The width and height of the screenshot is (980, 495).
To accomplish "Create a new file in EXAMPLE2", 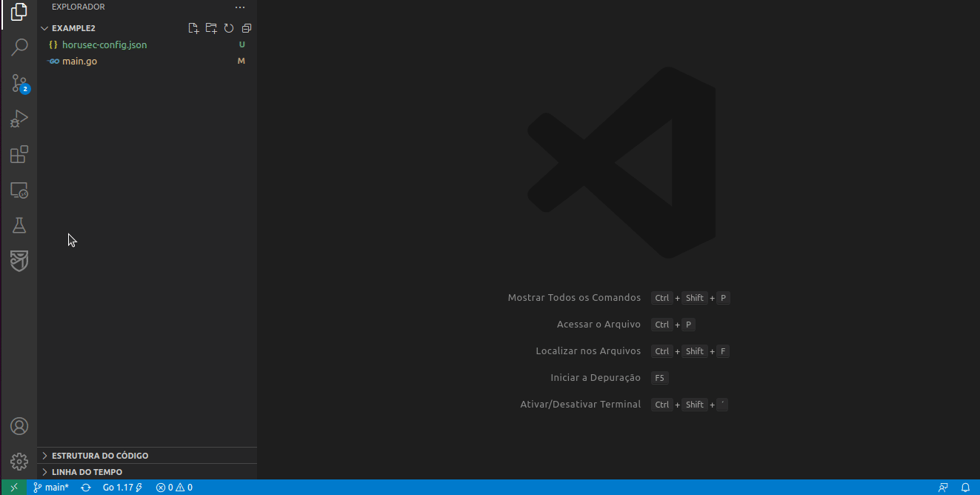I will [193, 28].
